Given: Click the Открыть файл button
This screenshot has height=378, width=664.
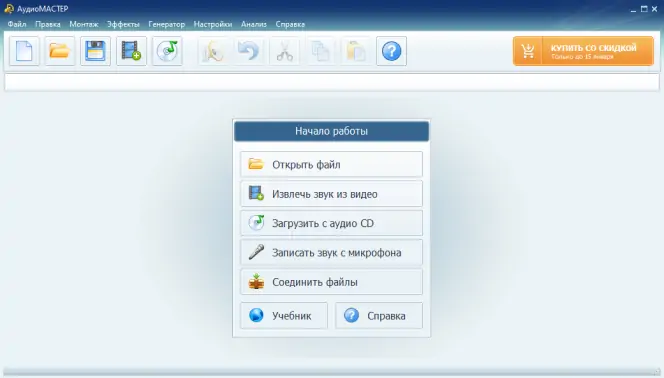Looking at the screenshot, I should pos(332,164).
